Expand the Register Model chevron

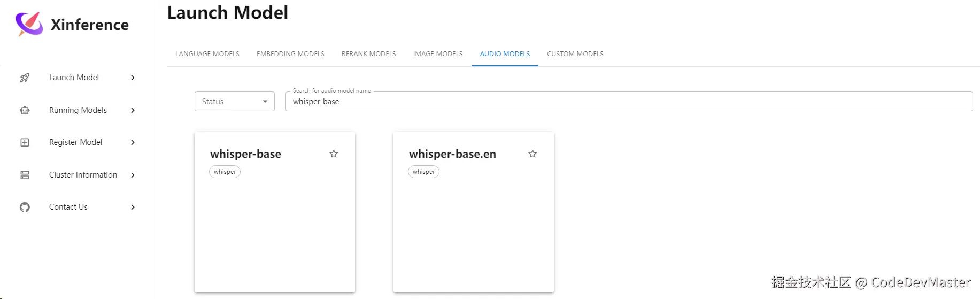pos(133,142)
